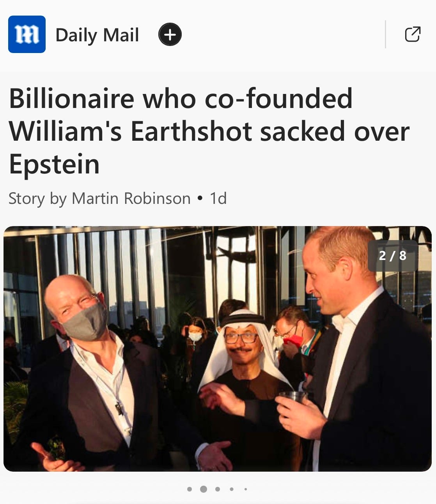Go to first carousel dot
The width and height of the screenshot is (436, 504).
190,489
